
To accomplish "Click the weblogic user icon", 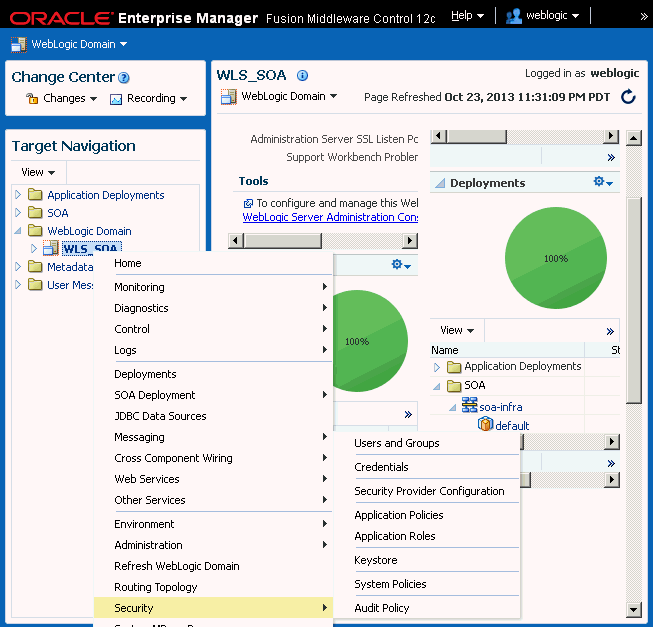I will click(x=515, y=16).
